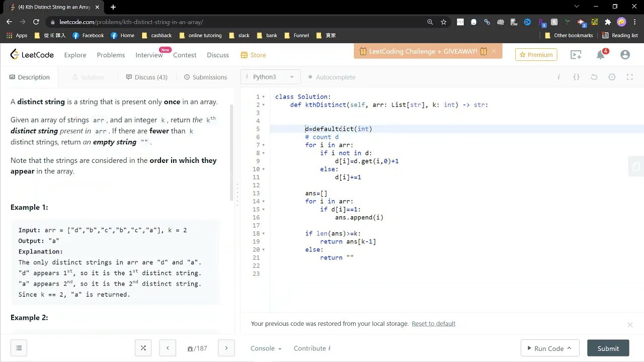Switch to the Solution tab
The width and height of the screenshot is (644, 362).
(88, 77)
